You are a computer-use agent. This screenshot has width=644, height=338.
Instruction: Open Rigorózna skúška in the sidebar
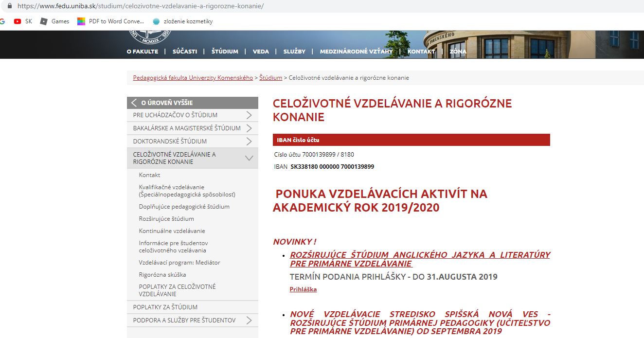click(162, 275)
